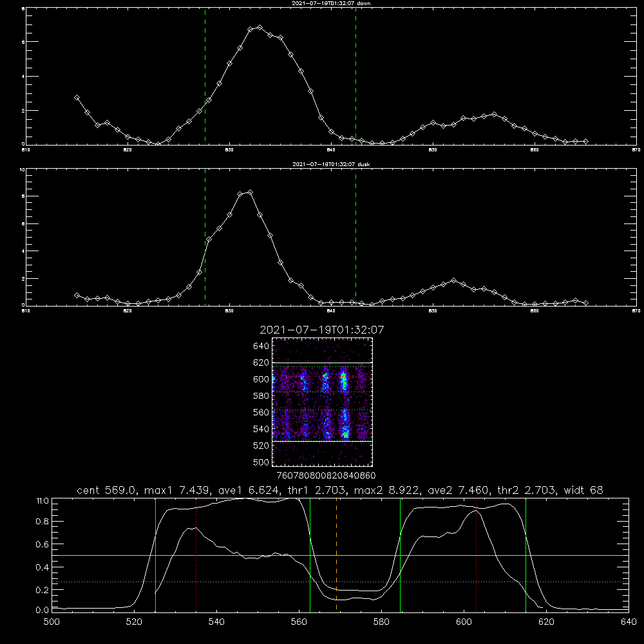Image resolution: width=644 pixels, height=644 pixels.
Task: Click the red dotted line near 603
Action: tap(476, 554)
